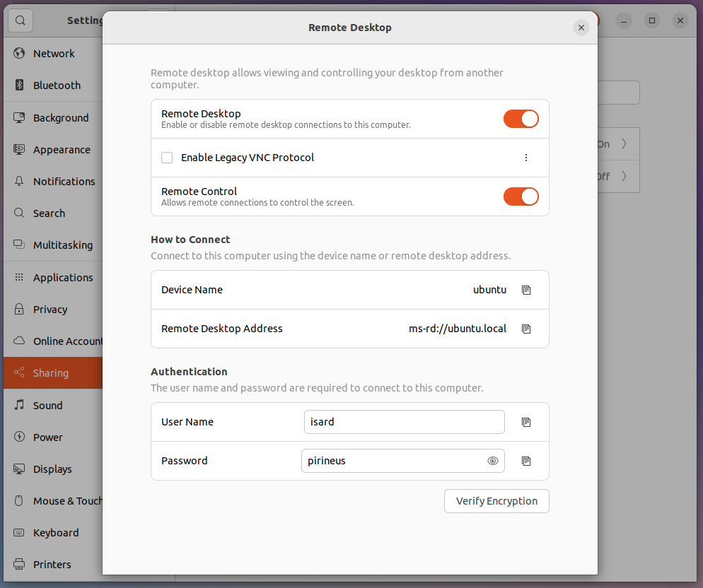Turn off the Remote Desktop switch
Screen dimensions: 703x588
click(521, 119)
